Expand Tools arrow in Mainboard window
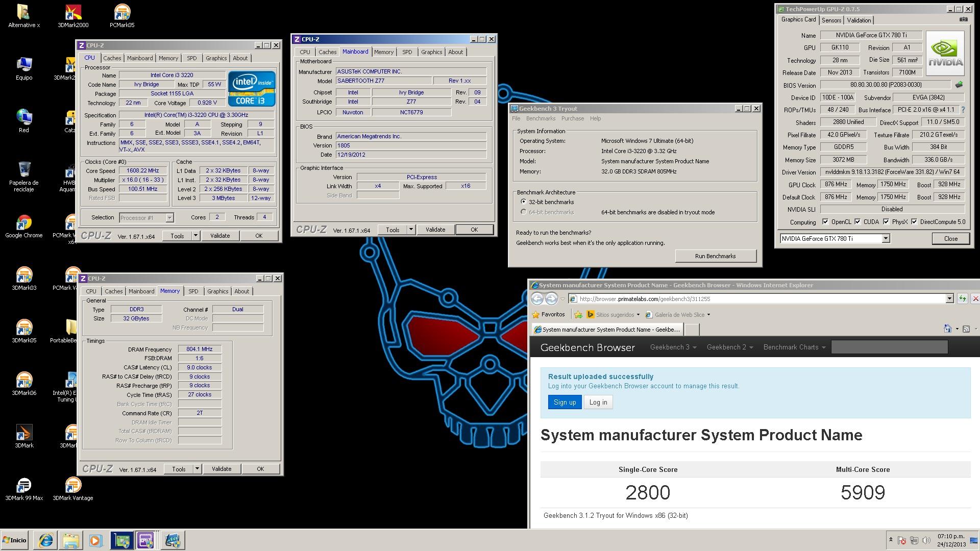This screenshot has width=980, height=551. [x=411, y=230]
